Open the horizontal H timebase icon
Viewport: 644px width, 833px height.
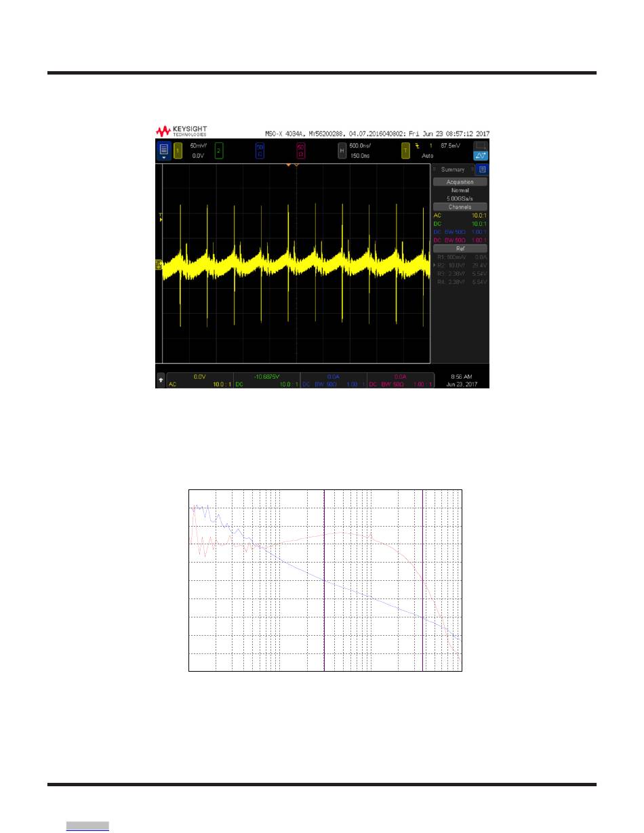[x=342, y=150]
